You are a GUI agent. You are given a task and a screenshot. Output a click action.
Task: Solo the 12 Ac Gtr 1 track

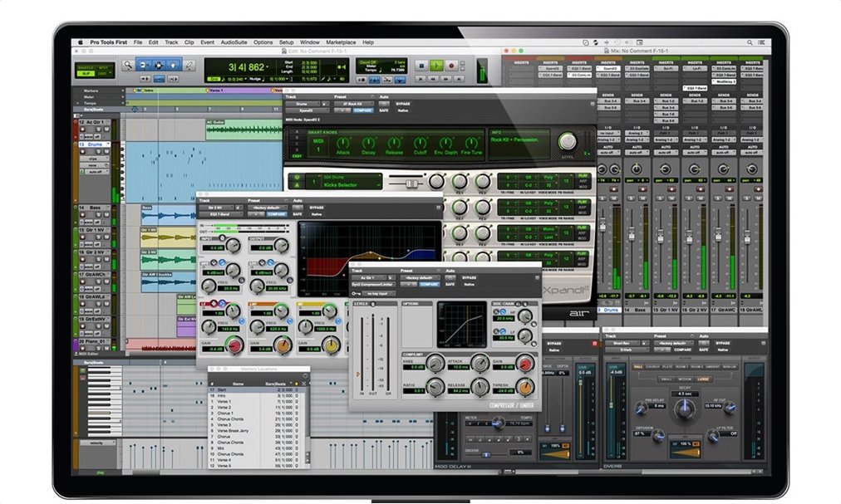click(x=98, y=130)
